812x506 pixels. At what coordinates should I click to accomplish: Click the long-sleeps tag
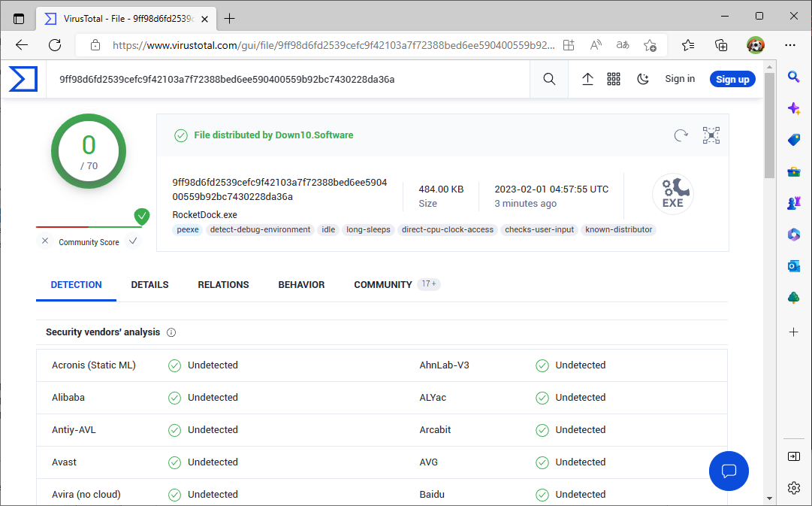[x=368, y=229]
